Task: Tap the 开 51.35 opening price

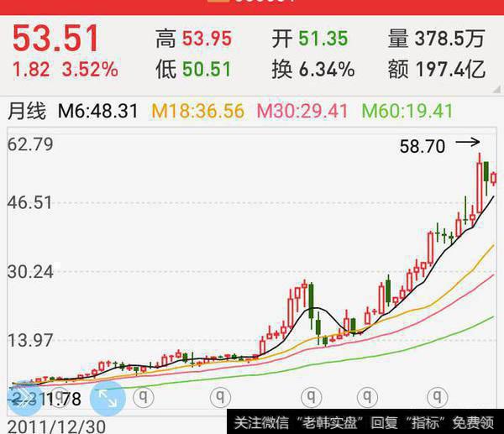Action: [x=310, y=39]
